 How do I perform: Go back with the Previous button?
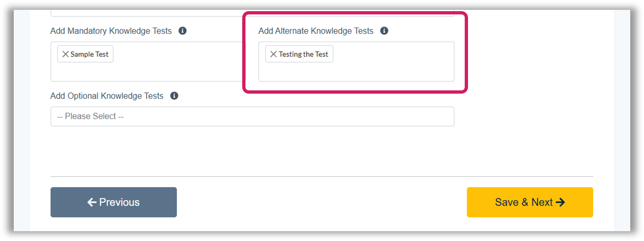[x=113, y=202]
